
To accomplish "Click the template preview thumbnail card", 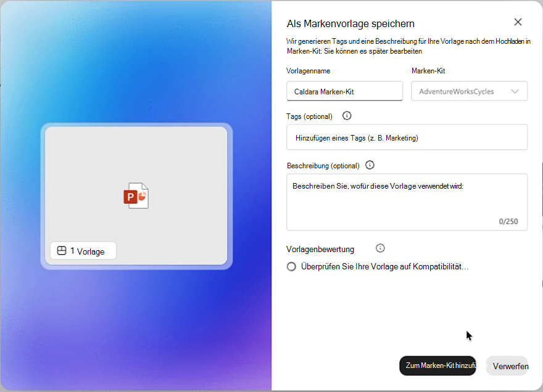I will point(136,196).
